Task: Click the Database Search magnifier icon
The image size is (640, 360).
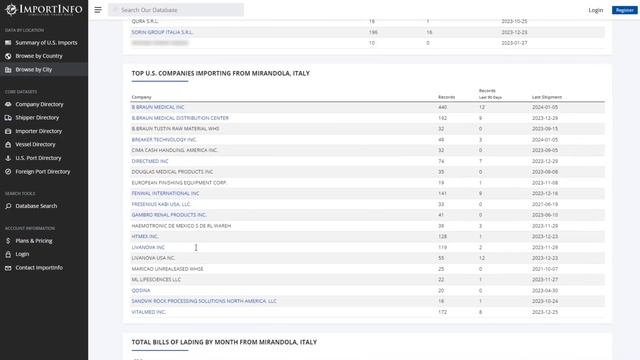Action: tap(8, 206)
